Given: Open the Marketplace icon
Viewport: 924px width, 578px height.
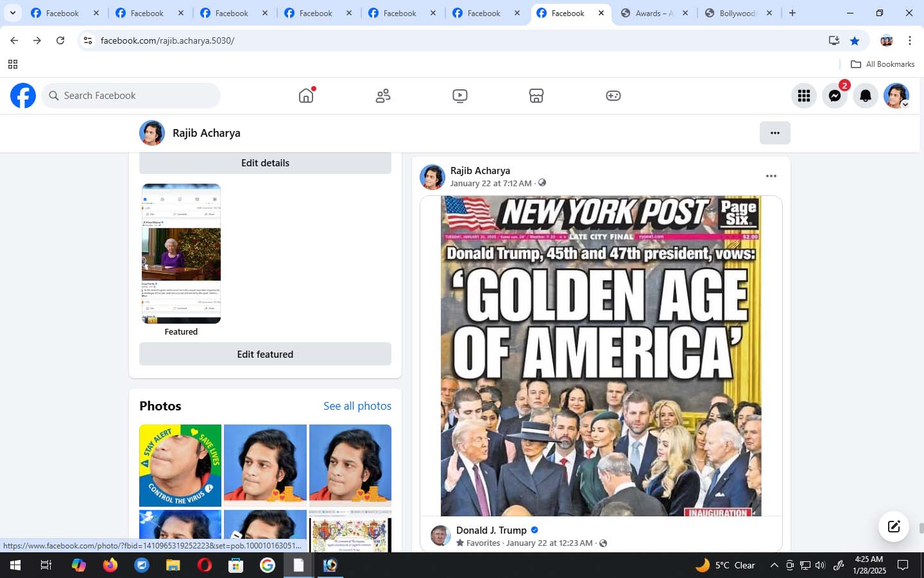Looking at the screenshot, I should [536, 96].
